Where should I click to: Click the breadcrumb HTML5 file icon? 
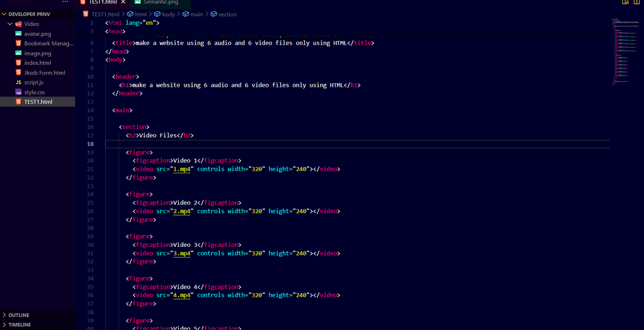coord(85,14)
